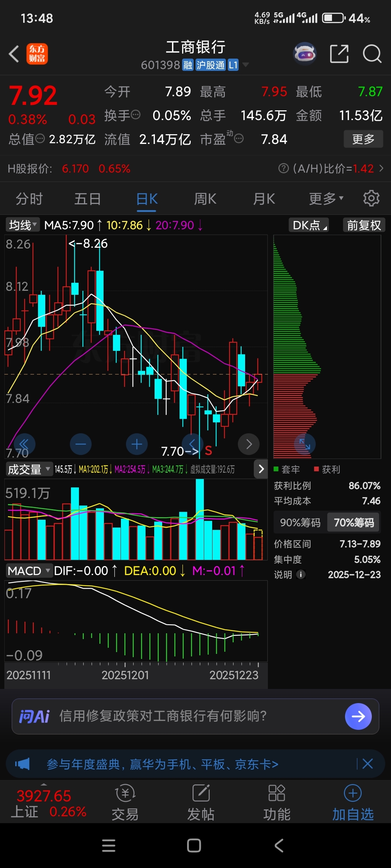
Task: Tap the Android system back button
Action: tap(279, 846)
